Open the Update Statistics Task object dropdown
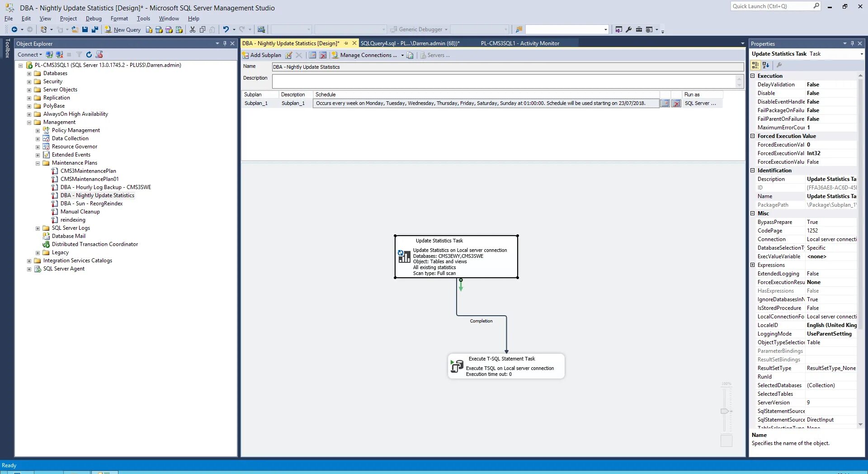This screenshot has height=474, width=868. [x=861, y=54]
